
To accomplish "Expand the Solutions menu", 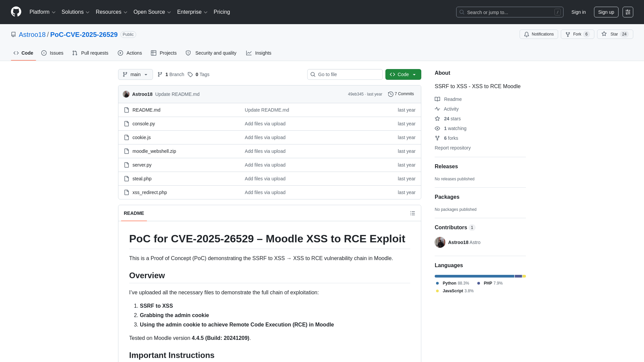I will [75, 12].
